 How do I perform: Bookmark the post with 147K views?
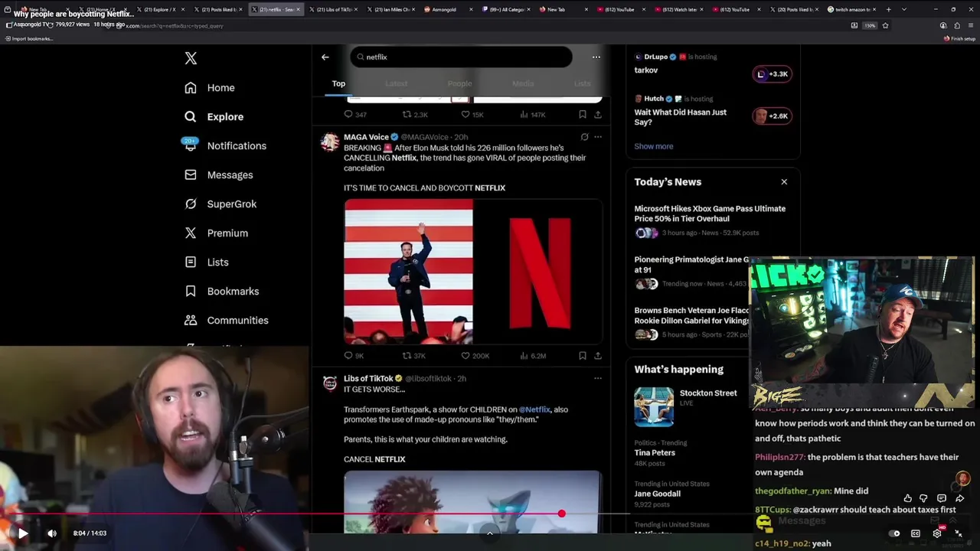pos(583,115)
